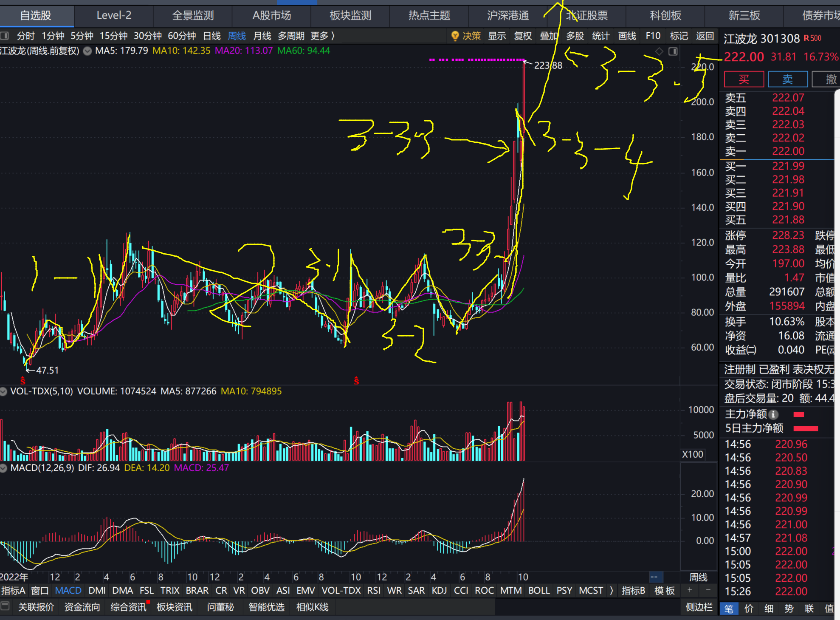This screenshot has width=840, height=620.
Task: Select the KDJ indicator at bottom bar
Action: [x=440, y=591]
